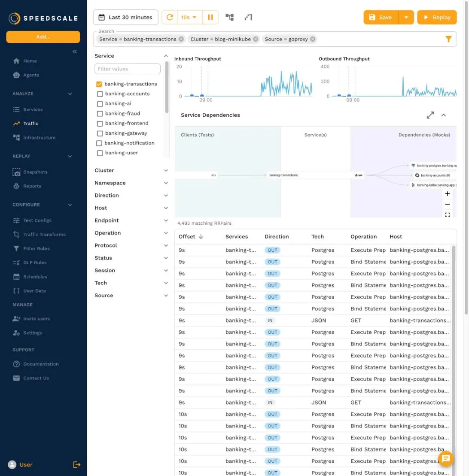This screenshot has width=469, height=476.
Task: Remove the Cluster = blog-minikube filter chip
Action: pos(256,39)
